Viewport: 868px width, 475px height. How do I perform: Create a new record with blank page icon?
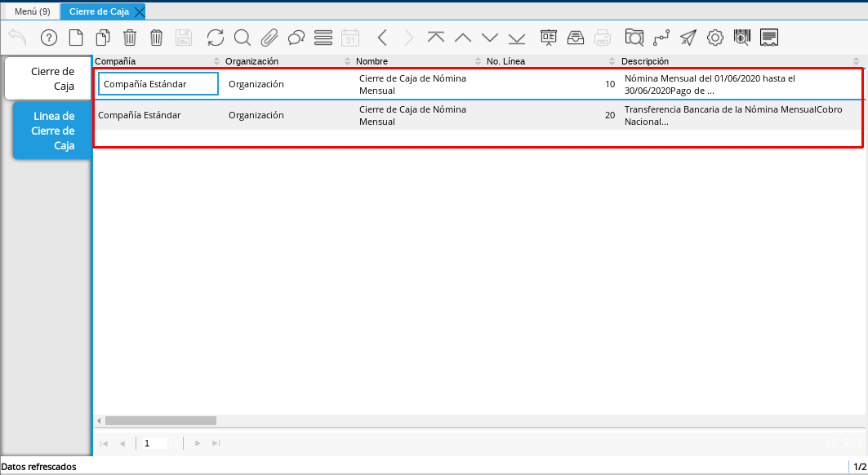tap(76, 38)
